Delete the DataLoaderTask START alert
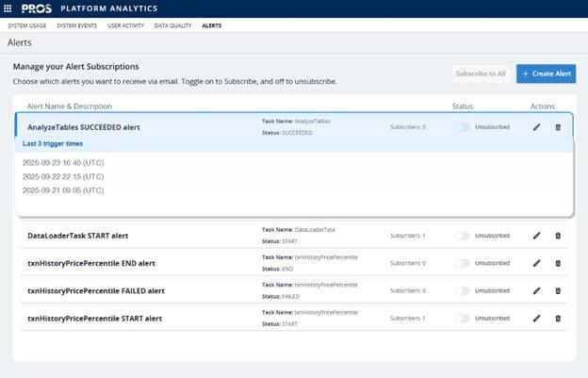Viewport: 588px width, 378px height. [x=558, y=236]
